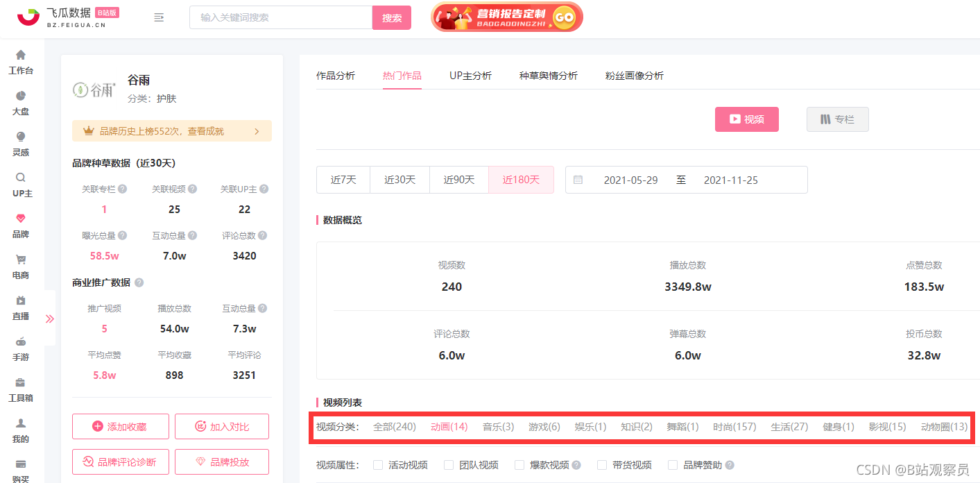This screenshot has height=483, width=980.
Task: Open the 直播 live TV icon
Action: [x=21, y=300]
